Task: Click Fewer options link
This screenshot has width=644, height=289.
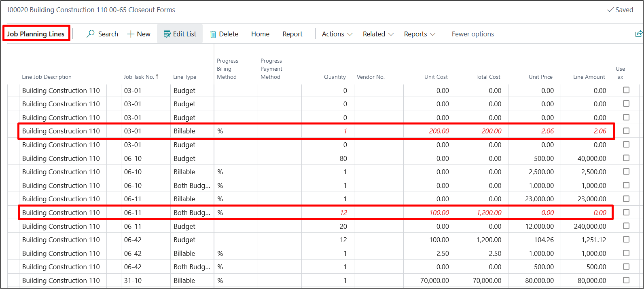Action: tap(472, 34)
